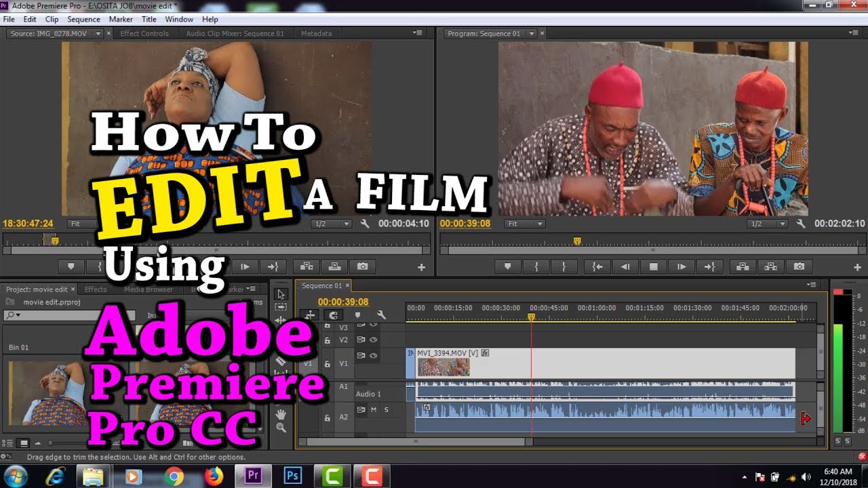
Task: Go to Out point in Program monitor
Action: (x=710, y=267)
